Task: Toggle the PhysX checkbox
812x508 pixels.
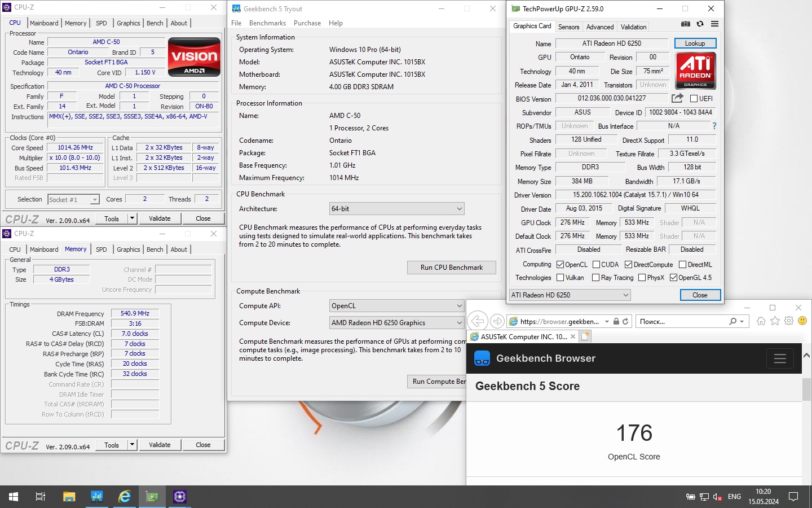Action: tap(642, 278)
